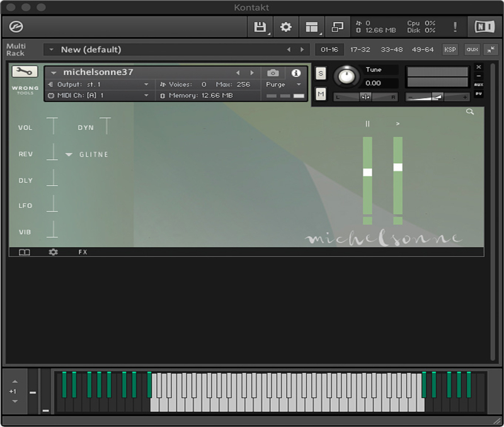This screenshot has width=504, height=427.
Task: Shift keyboard octave up arrow
Action: [x=14, y=382]
